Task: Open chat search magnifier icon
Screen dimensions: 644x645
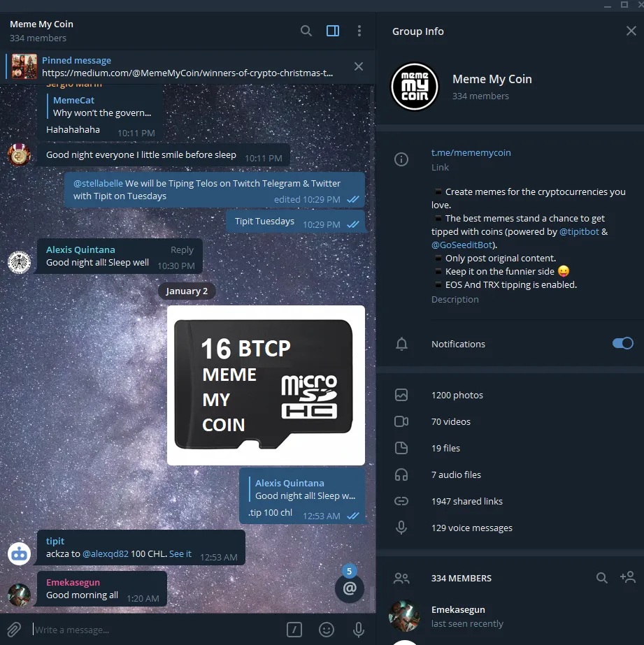Action: point(306,31)
